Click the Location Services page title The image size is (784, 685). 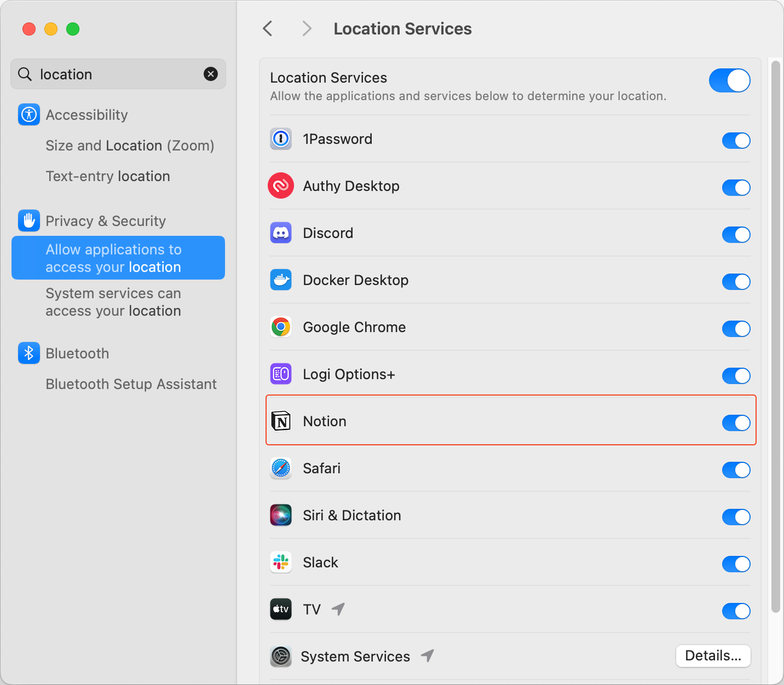pyautogui.click(x=402, y=28)
